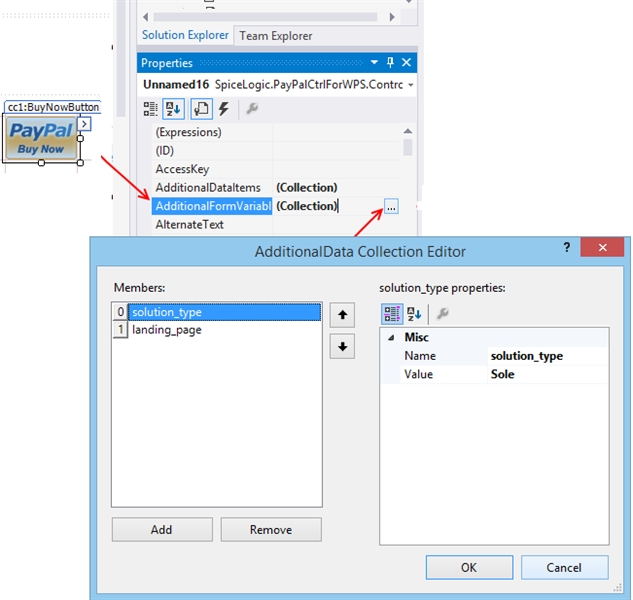Open the object selector dropdown in Properties
Screen dimensions: 633x600
point(411,86)
